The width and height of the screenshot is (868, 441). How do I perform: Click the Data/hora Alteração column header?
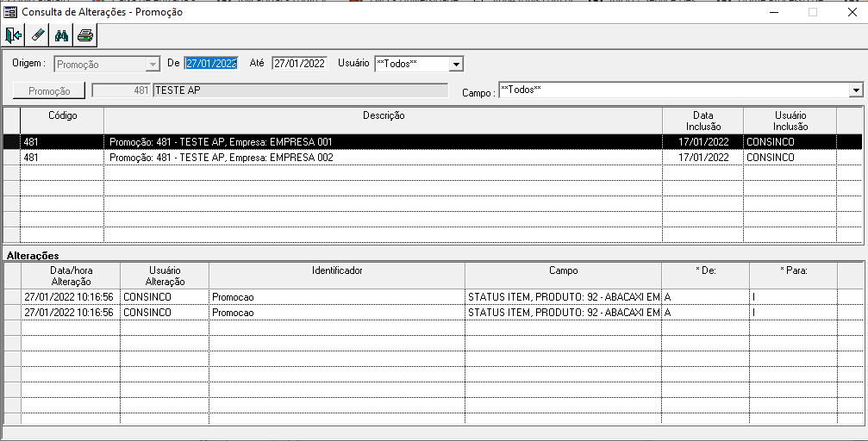(x=71, y=276)
